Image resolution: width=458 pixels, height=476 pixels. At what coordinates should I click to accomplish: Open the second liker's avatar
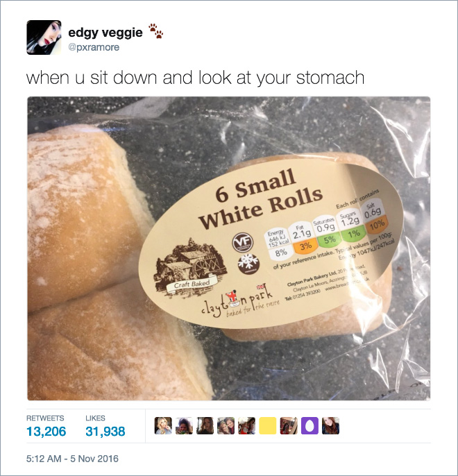(x=184, y=425)
